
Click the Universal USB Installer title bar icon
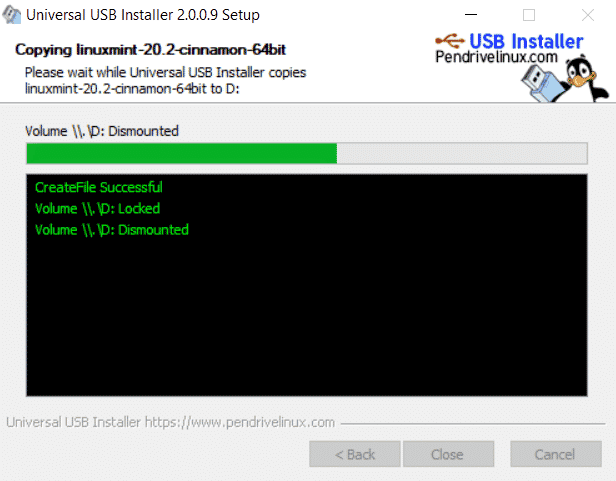(x=11, y=15)
